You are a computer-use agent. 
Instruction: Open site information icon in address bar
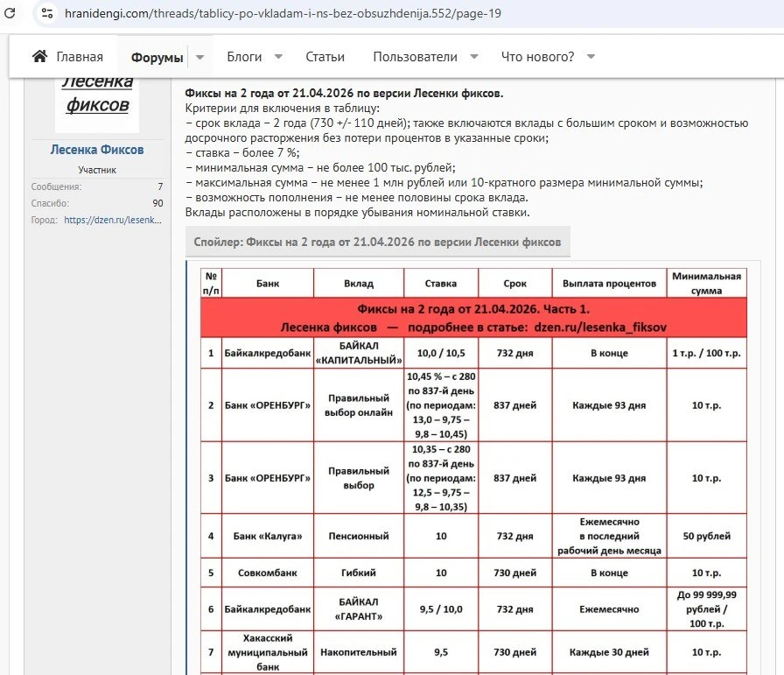[x=47, y=13]
